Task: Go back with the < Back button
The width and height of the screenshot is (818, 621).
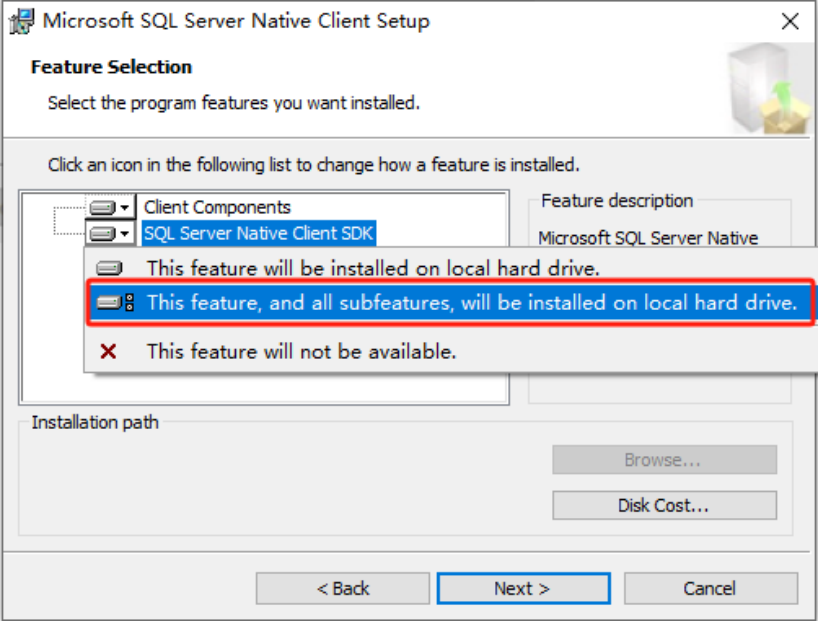Action: pyautogui.click(x=343, y=589)
